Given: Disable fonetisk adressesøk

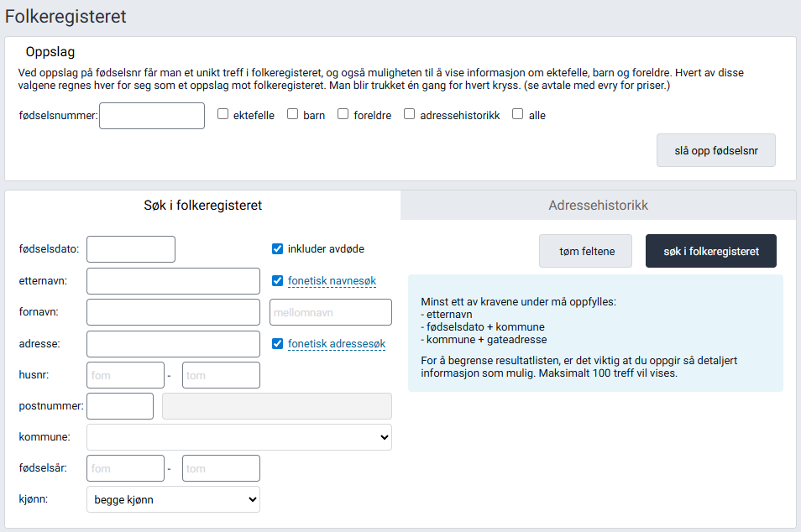Looking at the screenshot, I should [x=277, y=343].
